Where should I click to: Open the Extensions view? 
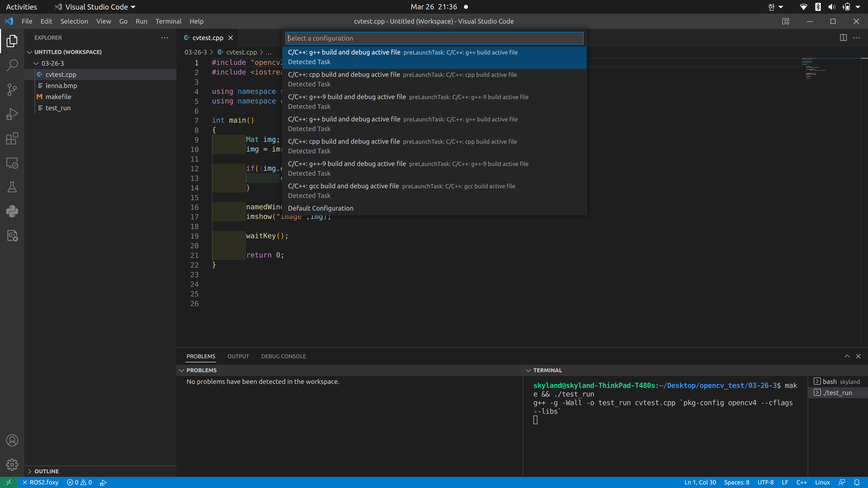(12, 138)
